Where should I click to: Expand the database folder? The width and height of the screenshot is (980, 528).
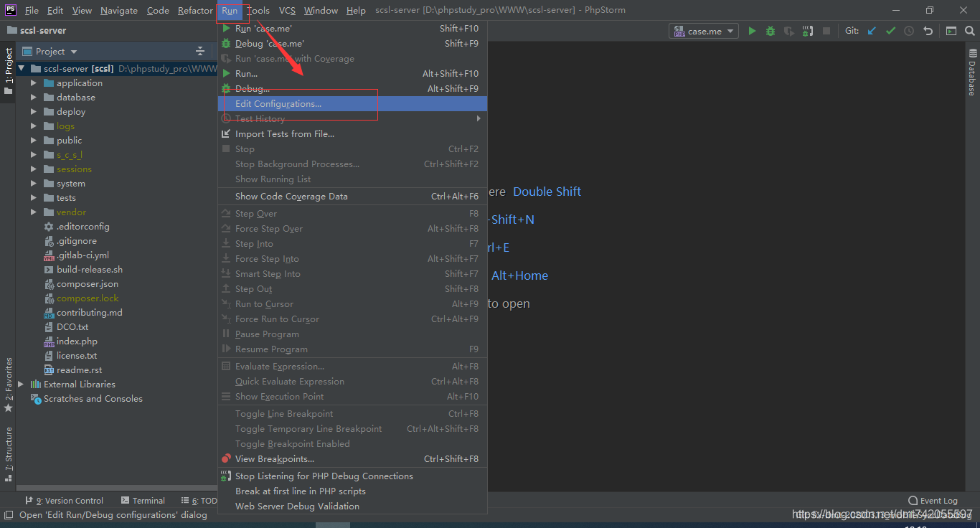tap(33, 98)
